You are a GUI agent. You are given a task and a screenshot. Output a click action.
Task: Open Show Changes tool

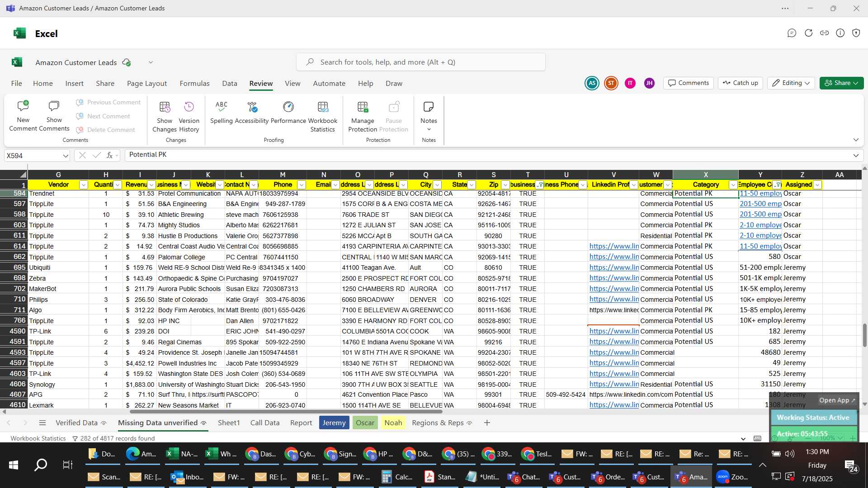pos(165,116)
